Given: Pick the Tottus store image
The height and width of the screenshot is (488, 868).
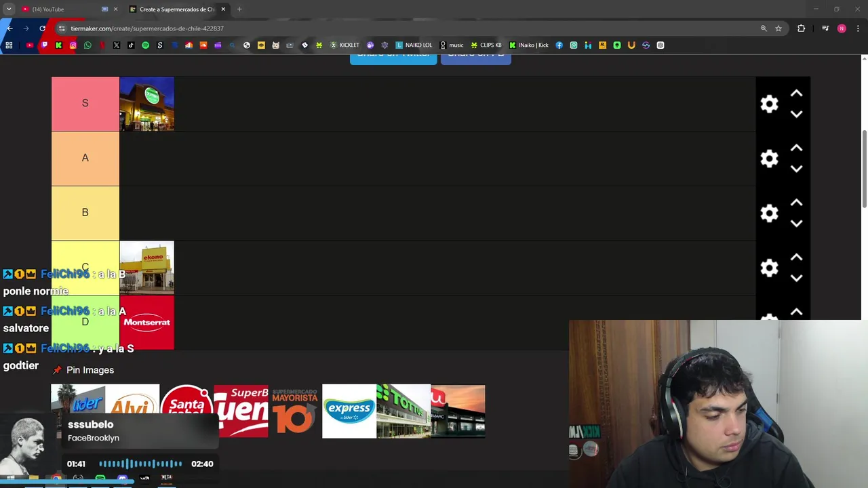Looking at the screenshot, I should (403, 411).
